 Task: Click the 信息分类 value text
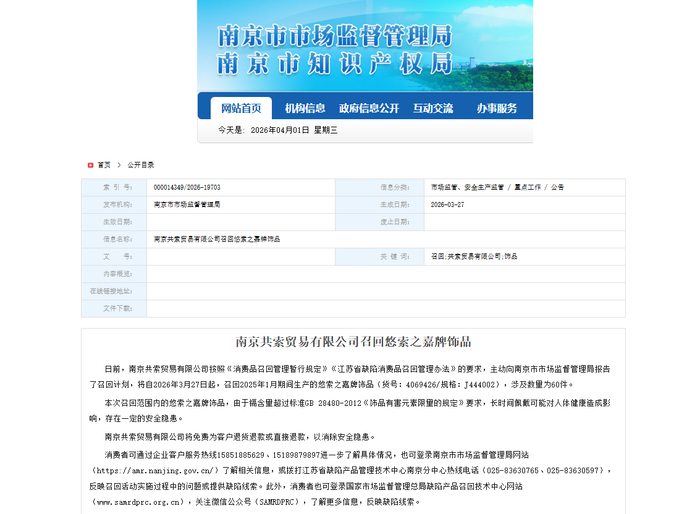(497, 188)
